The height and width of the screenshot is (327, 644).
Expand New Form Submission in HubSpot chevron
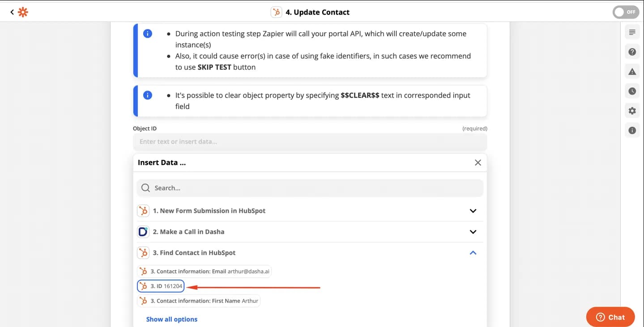pyautogui.click(x=473, y=211)
